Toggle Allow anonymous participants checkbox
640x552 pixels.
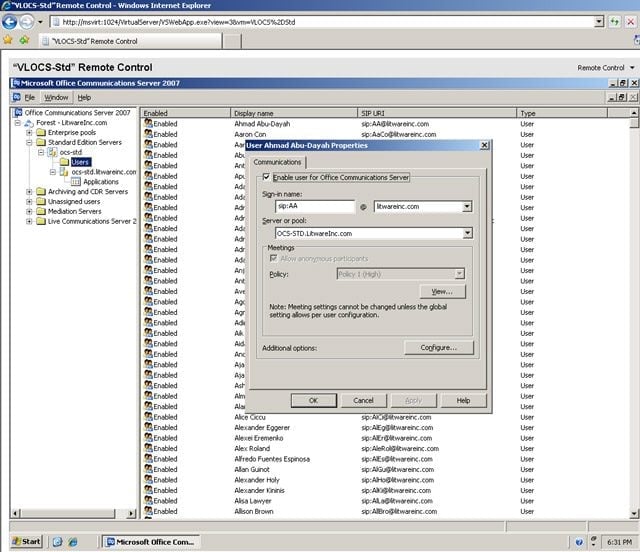click(x=273, y=258)
